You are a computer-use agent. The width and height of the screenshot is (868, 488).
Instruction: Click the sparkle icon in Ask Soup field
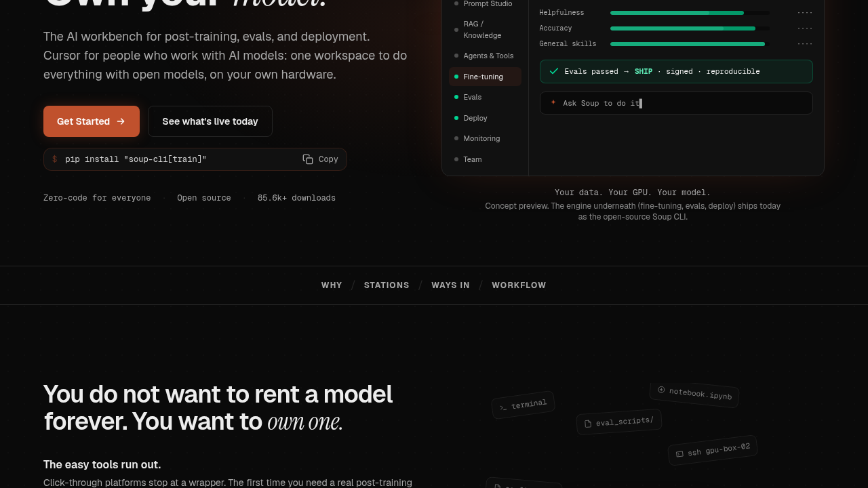coord(553,102)
